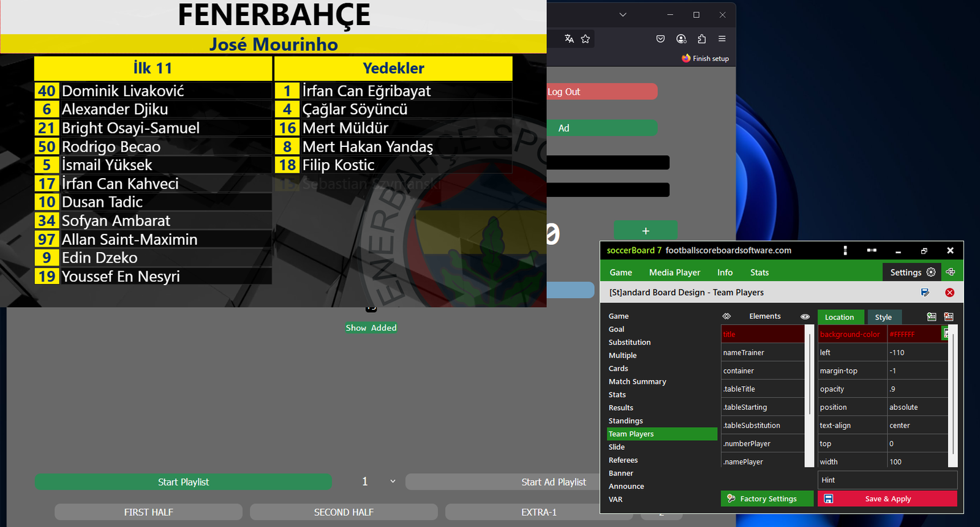Select the nameTrainer element row
Screen dimensions: 980x527
(763, 353)
